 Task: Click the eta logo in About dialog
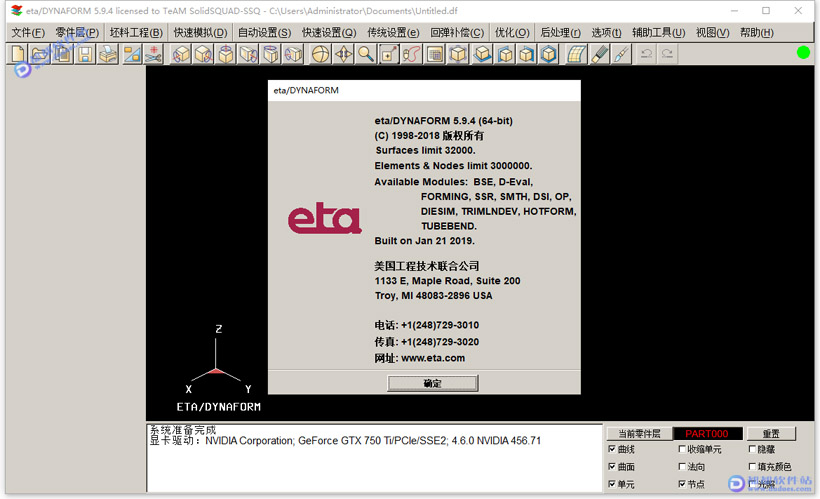click(324, 219)
